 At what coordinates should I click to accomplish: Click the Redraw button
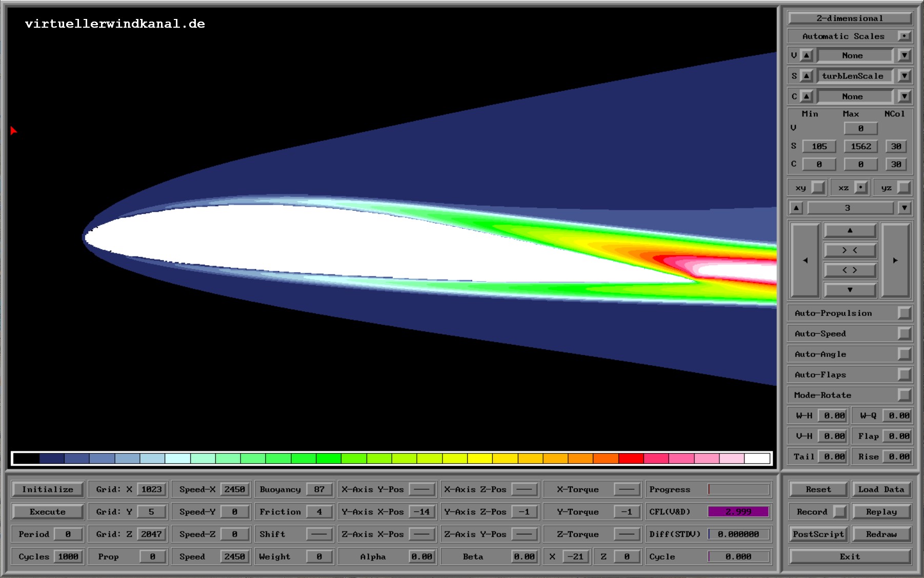(x=881, y=534)
